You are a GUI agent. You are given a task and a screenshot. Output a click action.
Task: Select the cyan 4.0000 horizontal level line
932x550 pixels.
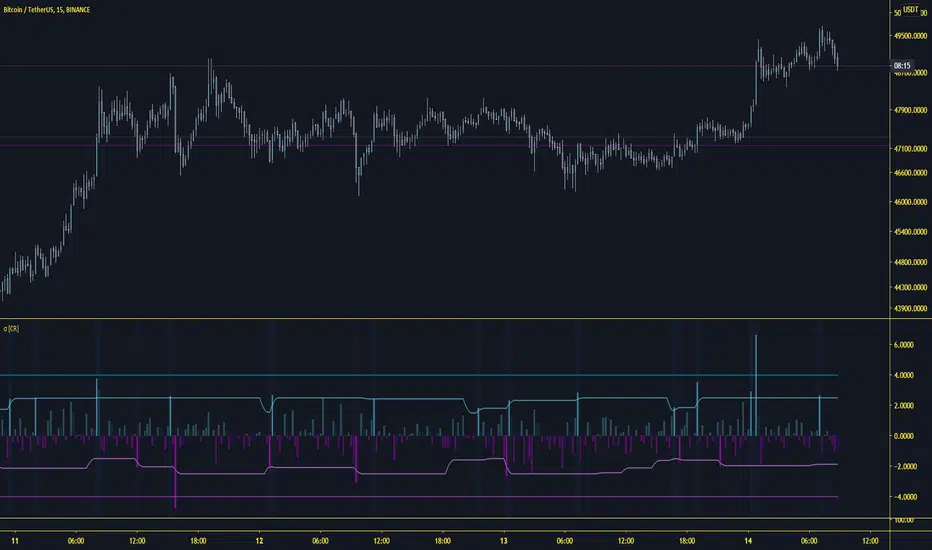[419, 375]
